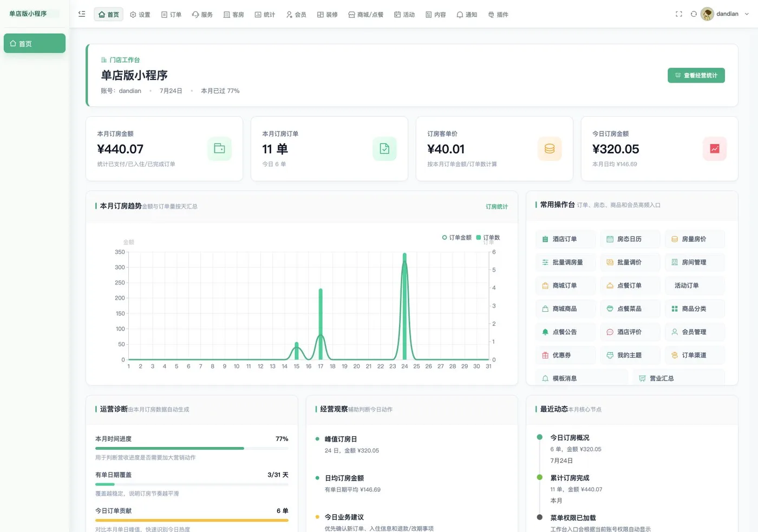Toggle 订单数 legend in trend chart
The image size is (758, 532).
click(x=488, y=238)
